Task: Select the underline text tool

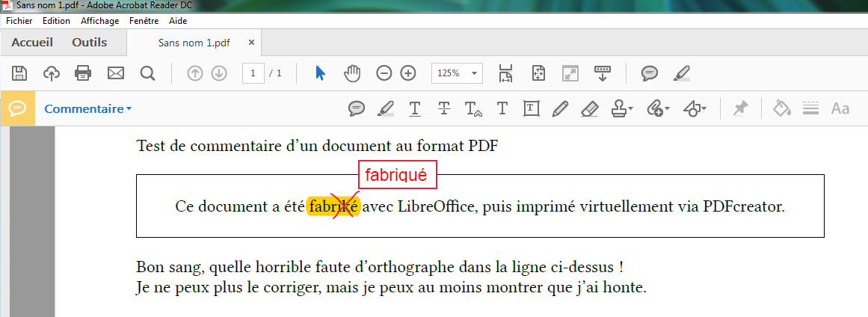Action: 415,108
